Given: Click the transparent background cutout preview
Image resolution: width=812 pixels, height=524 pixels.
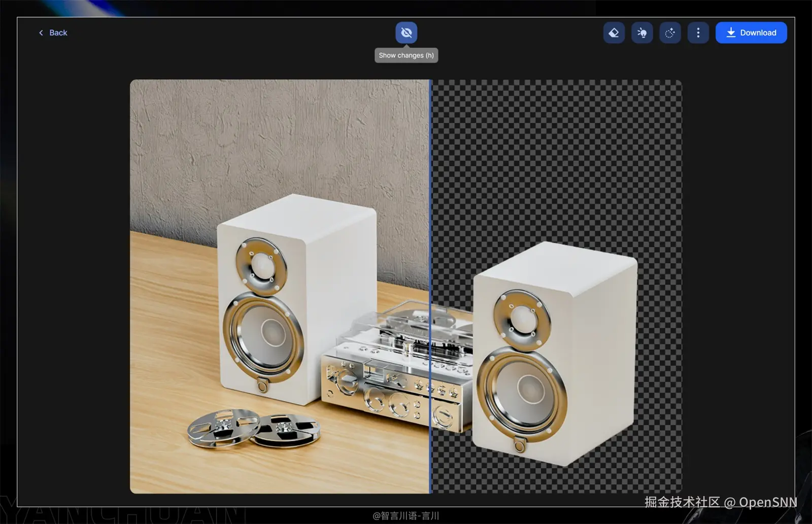Looking at the screenshot, I should click(557, 287).
